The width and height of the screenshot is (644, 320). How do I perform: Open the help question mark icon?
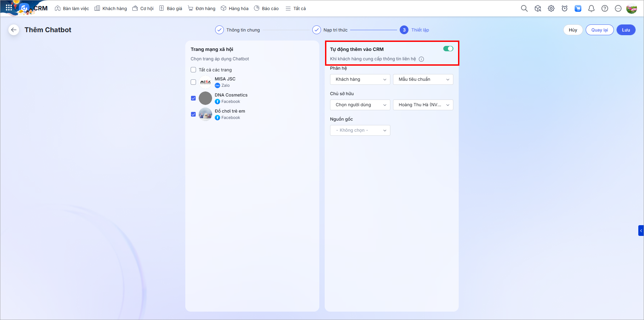pos(604,8)
